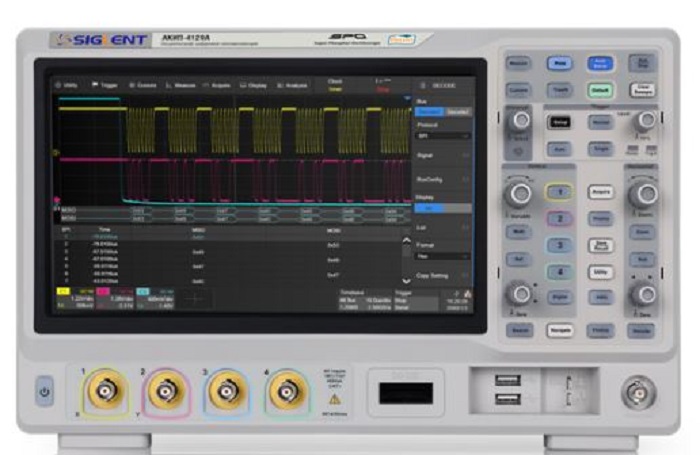Tap the MOSI column header in list
The height and width of the screenshot is (455, 700).
(334, 230)
